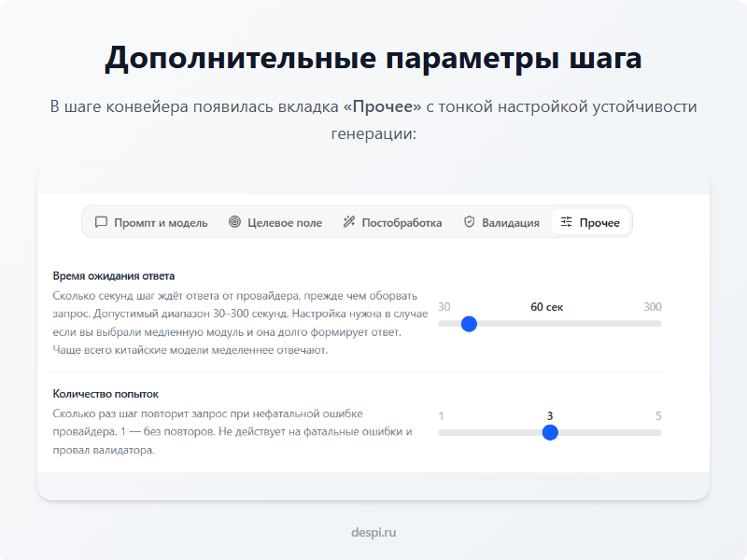747x560 pixels.
Task: Click the 60 сек current value label
Action: point(547,307)
